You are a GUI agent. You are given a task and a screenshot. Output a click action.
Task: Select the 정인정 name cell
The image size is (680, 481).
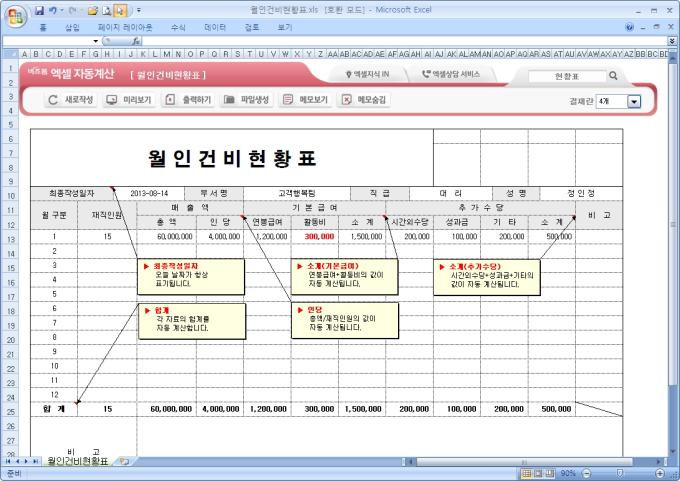pos(581,193)
